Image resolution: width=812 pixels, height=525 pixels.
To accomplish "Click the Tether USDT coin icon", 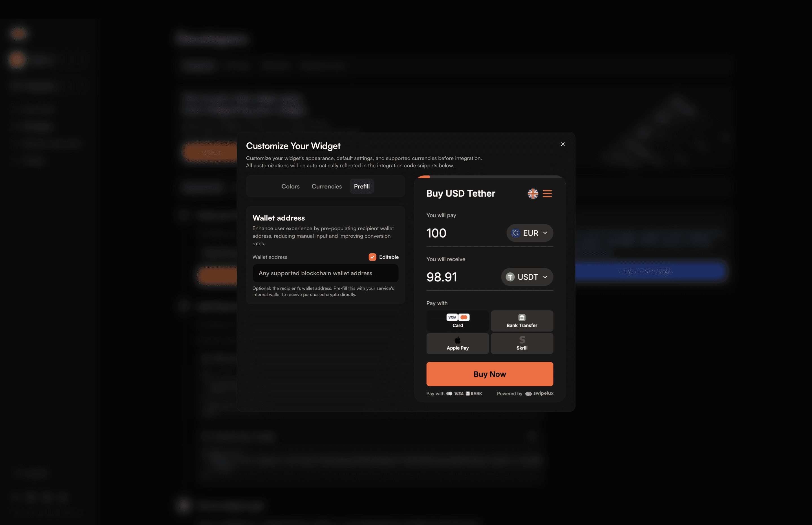I will (x=510, y=277).
